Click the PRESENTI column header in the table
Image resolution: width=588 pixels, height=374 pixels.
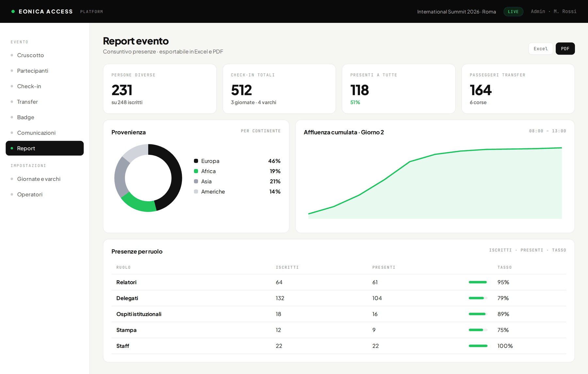click(384, 268)
